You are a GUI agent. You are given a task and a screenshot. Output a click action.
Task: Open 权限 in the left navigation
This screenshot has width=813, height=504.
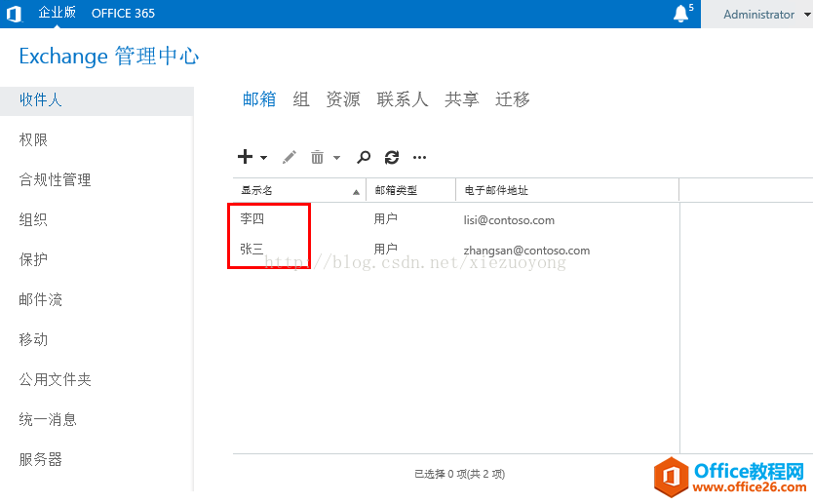coord(33,140)
